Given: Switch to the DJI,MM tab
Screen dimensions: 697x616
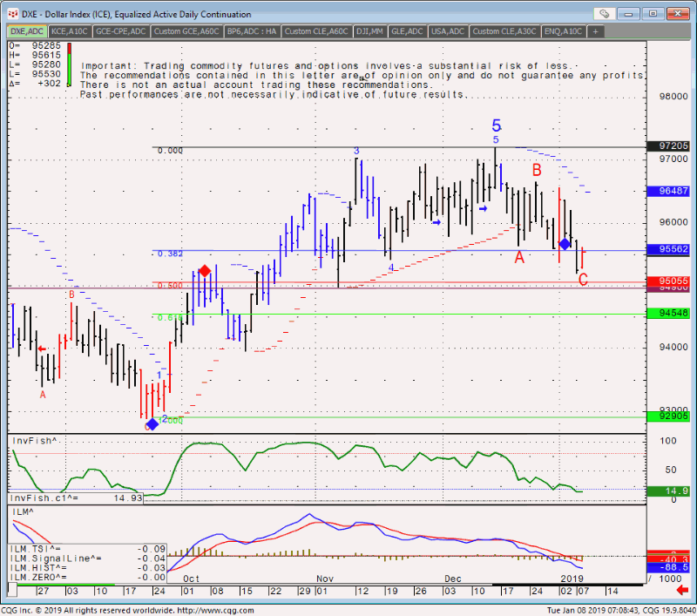Looking at the screenshot, I should pyautogui.click(x=369, y=31).
